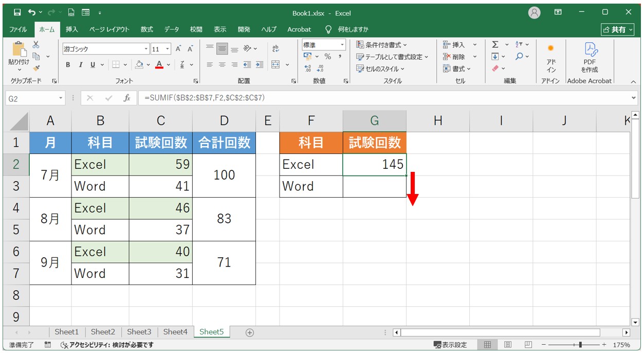Viewport: 644px width, 353px height.
Task: Toggle Bold formatting
Action: point(68,65)
